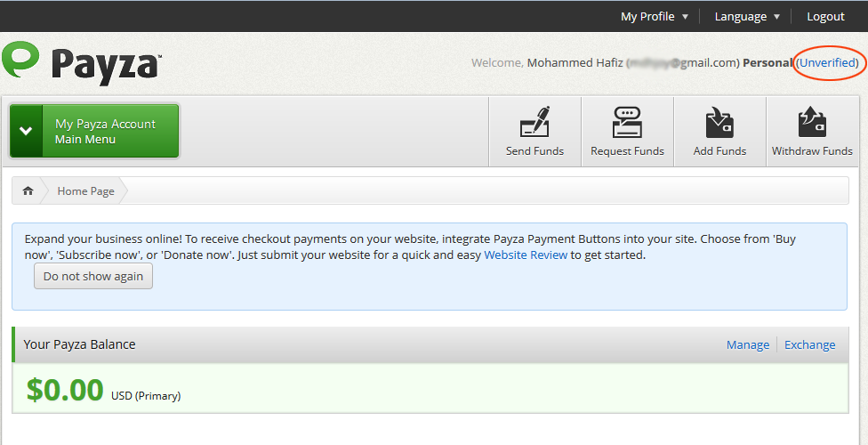Click the Your Payza Balance heading
868x445 pixels.
[x=79, y=344]
